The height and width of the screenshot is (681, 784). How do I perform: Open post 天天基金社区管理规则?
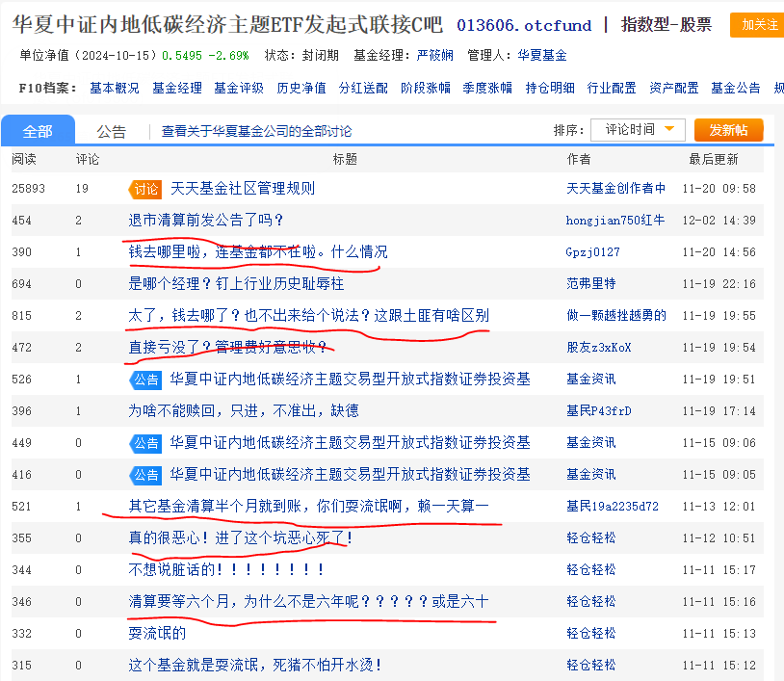[243, 189]
